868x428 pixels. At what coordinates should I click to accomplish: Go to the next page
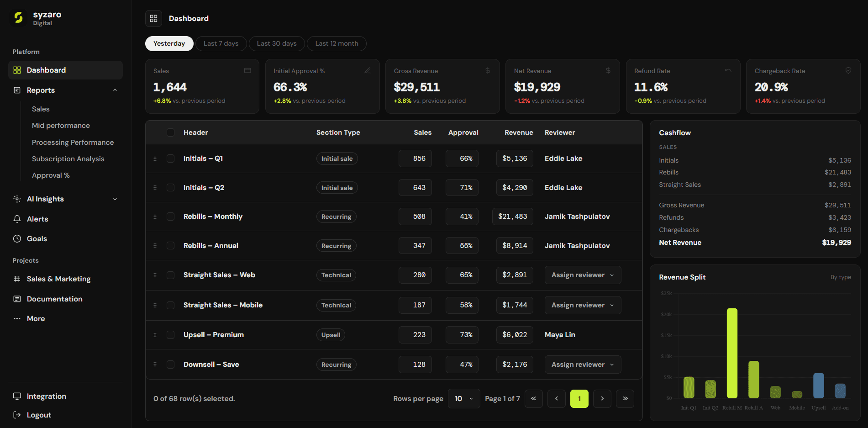click(x=602, y=399)
